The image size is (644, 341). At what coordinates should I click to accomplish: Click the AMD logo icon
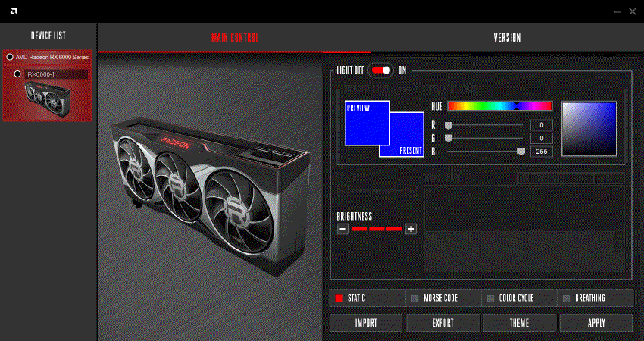[14, 11]
